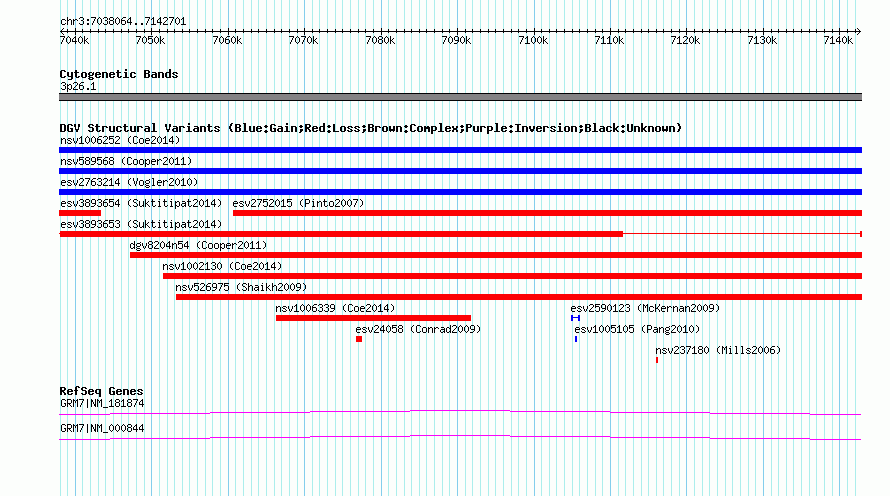
Task: Open esv24058 (Conrad2009) variant label
Action: tap(418, 329)
